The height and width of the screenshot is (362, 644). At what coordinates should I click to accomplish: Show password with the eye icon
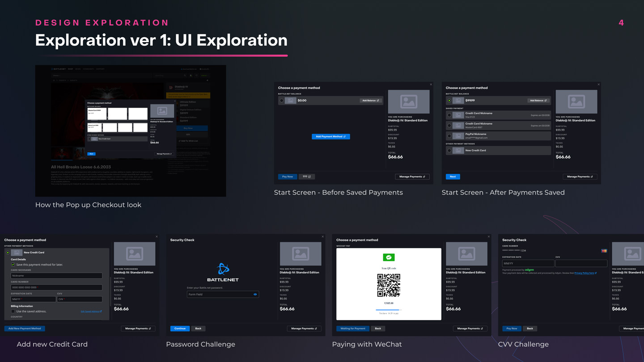[255, 295]
